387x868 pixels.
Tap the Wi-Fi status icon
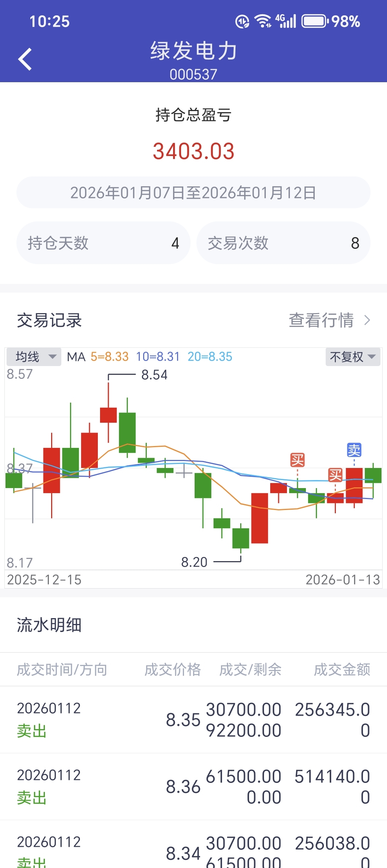pos(263,22)
